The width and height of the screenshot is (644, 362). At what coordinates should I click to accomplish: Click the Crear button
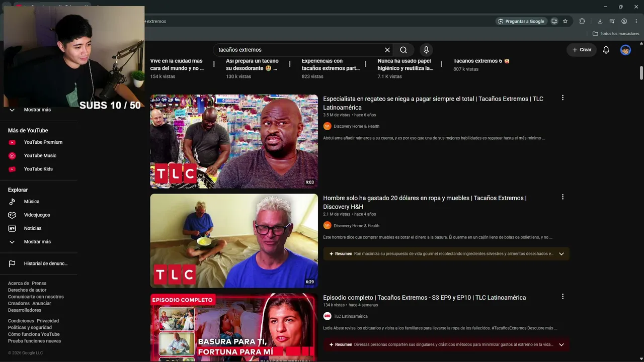(582, 50)
